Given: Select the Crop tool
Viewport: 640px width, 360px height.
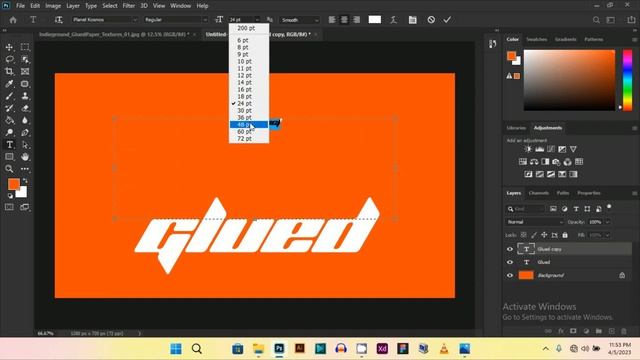Looking at the screenshot, I should [x=9, y=72].
